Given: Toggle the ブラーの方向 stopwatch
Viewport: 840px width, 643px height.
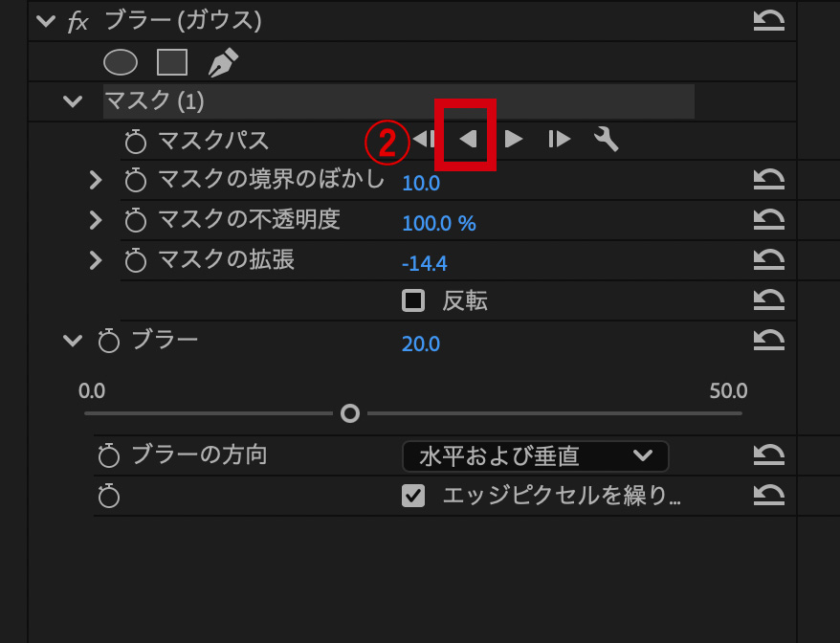Looking at the screenshot, I should (x=109, y=456).
